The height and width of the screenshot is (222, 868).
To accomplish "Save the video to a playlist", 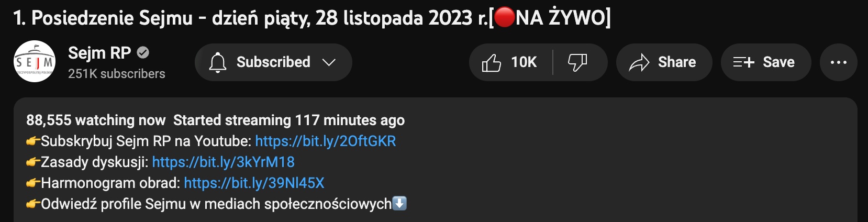I will pos(766,62).
